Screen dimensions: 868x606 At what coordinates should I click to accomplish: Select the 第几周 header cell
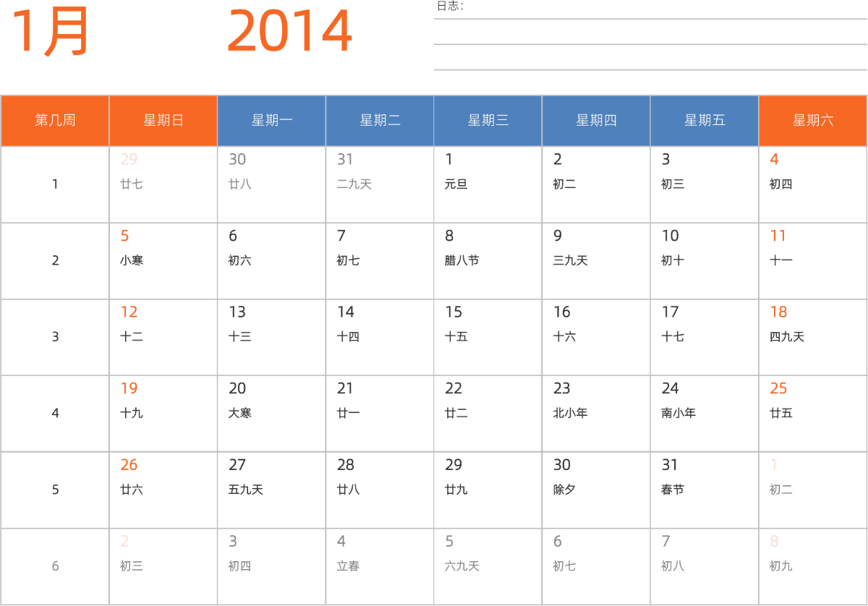[x=55, y=121]
